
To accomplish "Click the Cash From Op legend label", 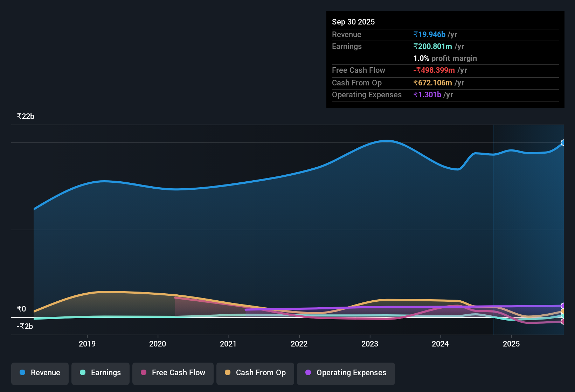I will [261, 373].
